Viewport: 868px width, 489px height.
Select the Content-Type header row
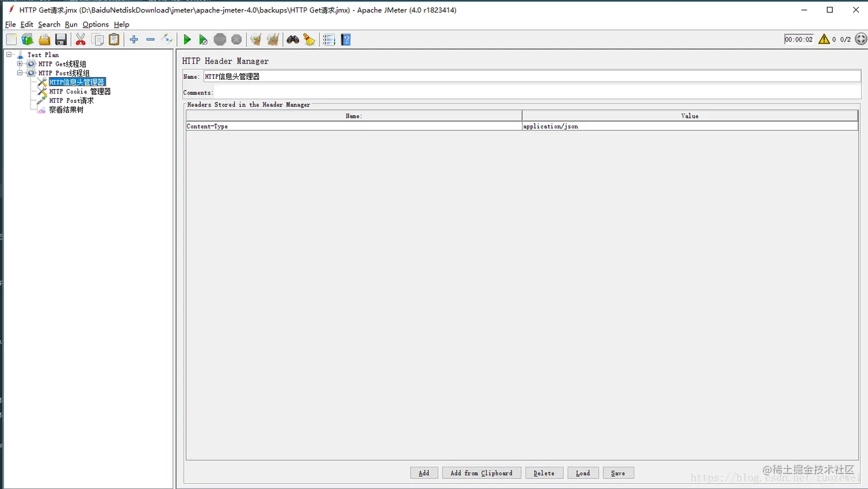[344, 126]
